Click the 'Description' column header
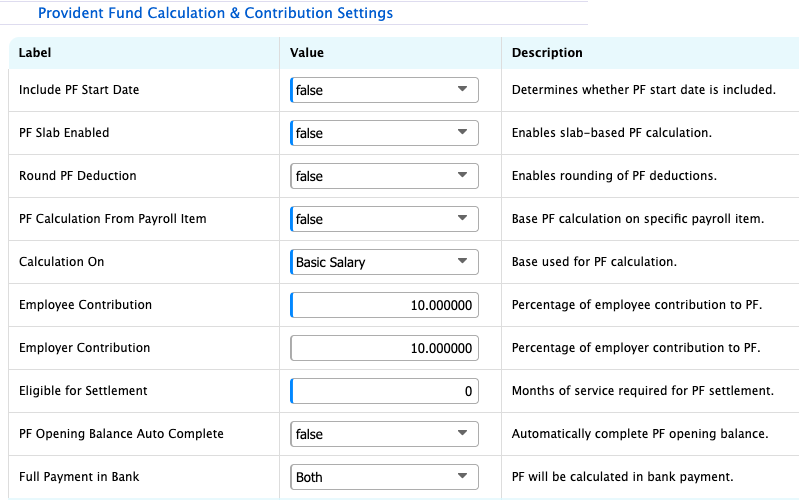Image resolution: width=799 pixels, height=502 pixels. click(x=547, y=53)
